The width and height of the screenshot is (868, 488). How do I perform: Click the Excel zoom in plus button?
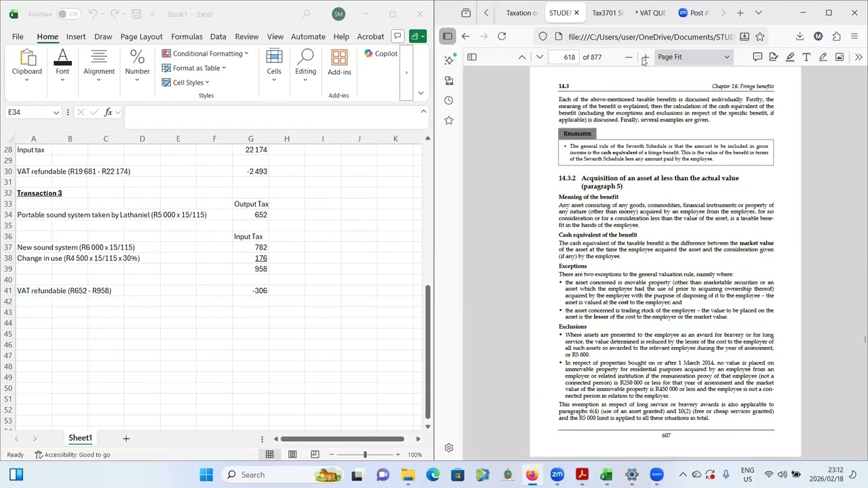(x=398, y=455)
